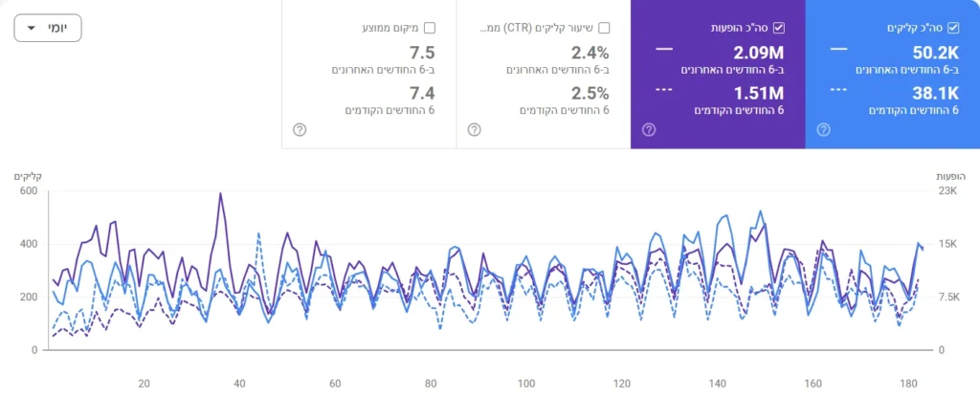980x397 pixels.
Task: Enable the שיעור קליקים (CTR) checkbox
Action: click(x=604, y=28)
